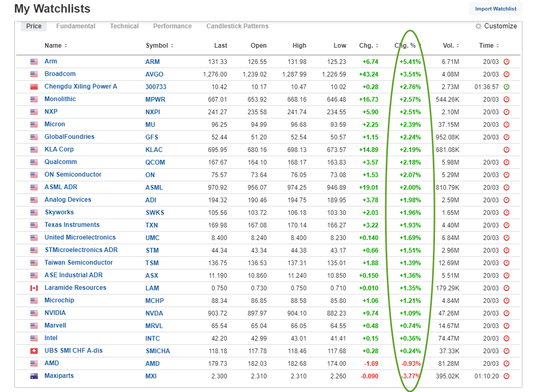Sort the table by Time column
This screenshot has width=534, height=392.
click(x=489, y=46)
